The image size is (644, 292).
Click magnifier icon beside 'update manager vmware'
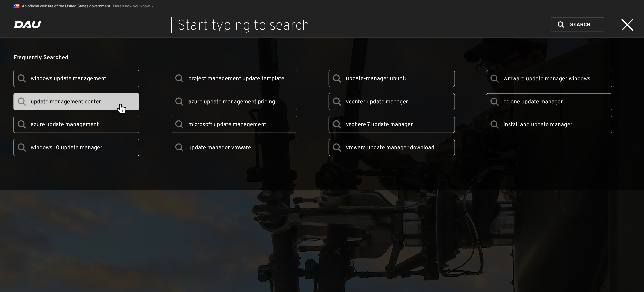pyautogui.click(x=179, y=147)
